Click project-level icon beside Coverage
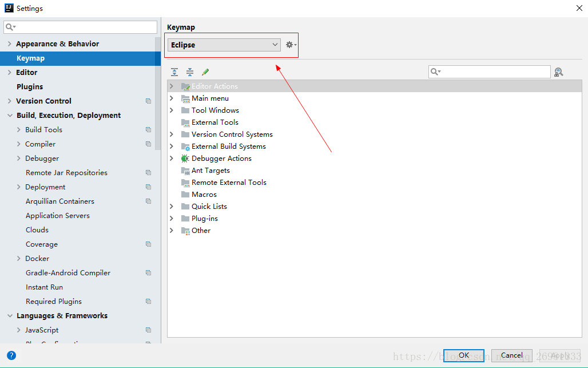The height and width of the screenshot is (368, 588). tap(149, 244)
